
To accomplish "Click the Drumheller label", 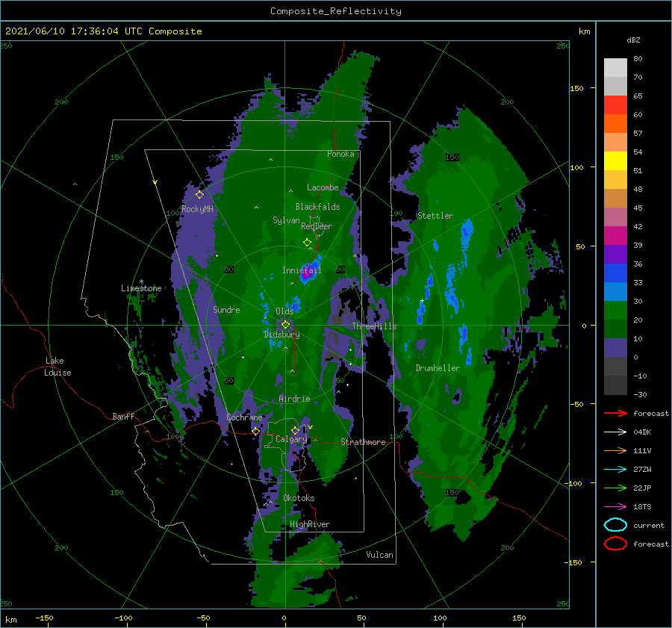I will [438, 368].
